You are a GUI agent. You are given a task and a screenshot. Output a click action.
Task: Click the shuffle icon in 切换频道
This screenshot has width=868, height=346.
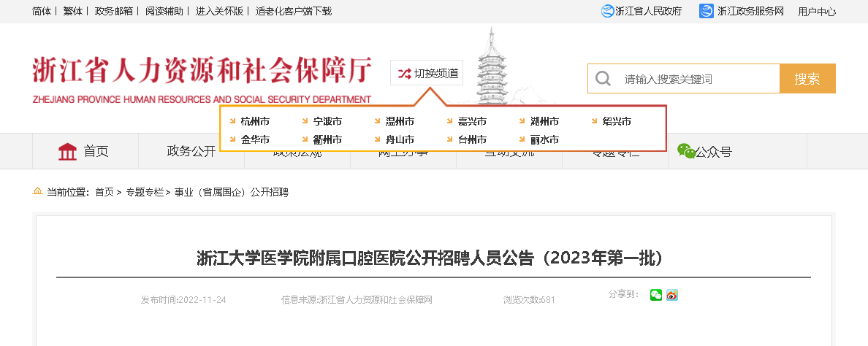coord(405,74)
